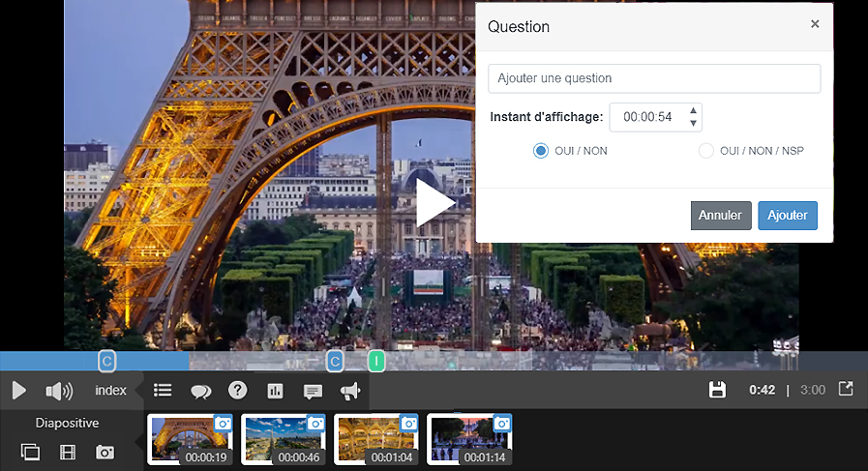Click the green I marker on timeline

click(x=376, y=361)
